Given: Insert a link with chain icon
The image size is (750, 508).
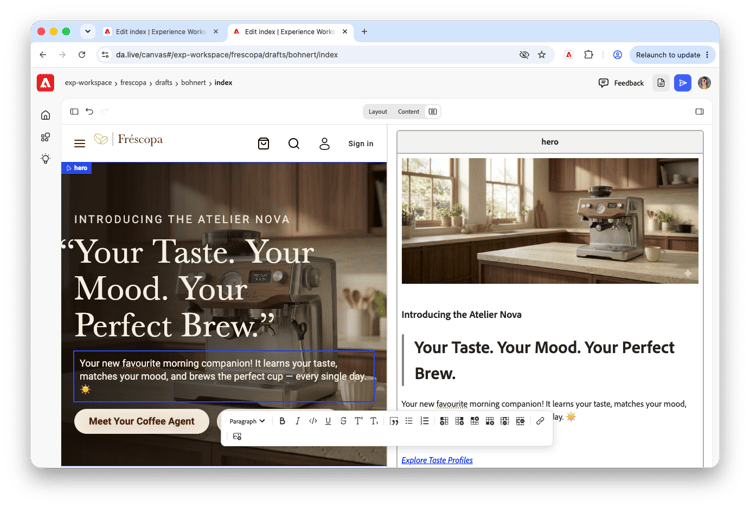Looking at the screenshot, I should pos(540,421).
